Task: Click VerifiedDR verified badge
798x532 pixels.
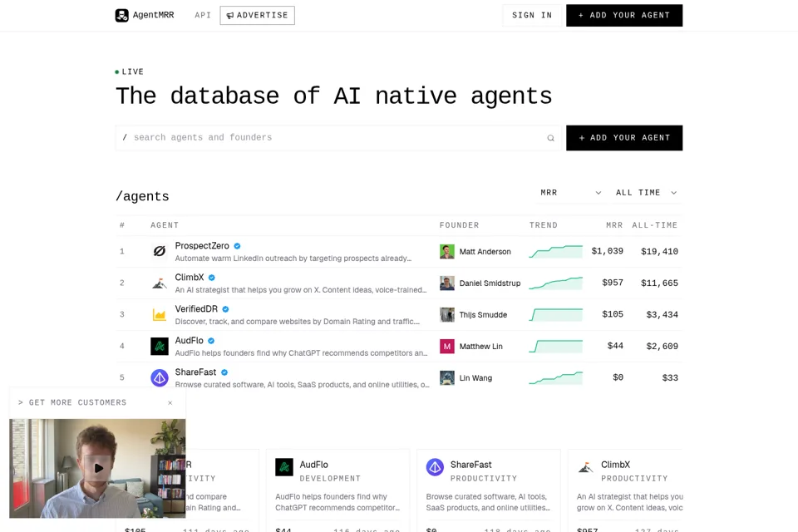Action: [x=225, y=309]
